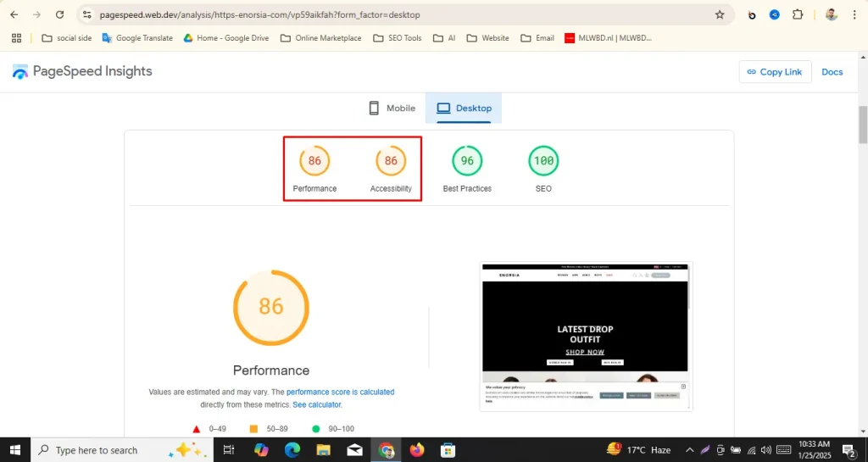Click the browser reload page icon
This screenshot has width=868, height=462.
click(59, 14)
